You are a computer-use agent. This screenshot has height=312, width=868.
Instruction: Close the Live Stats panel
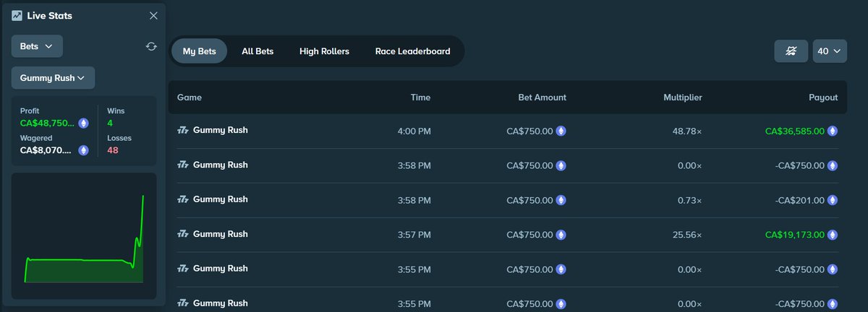click(x=153, y=15)
